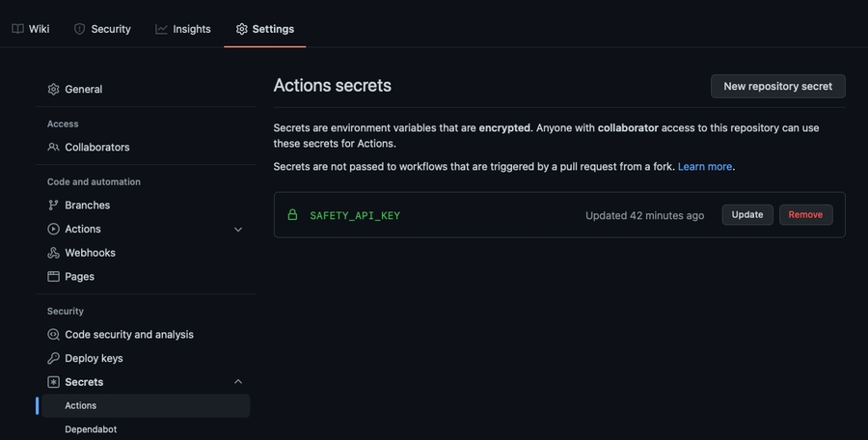Switch to the Security tab
The width and height of the screenshot is (868, 440).
[102, 29]
